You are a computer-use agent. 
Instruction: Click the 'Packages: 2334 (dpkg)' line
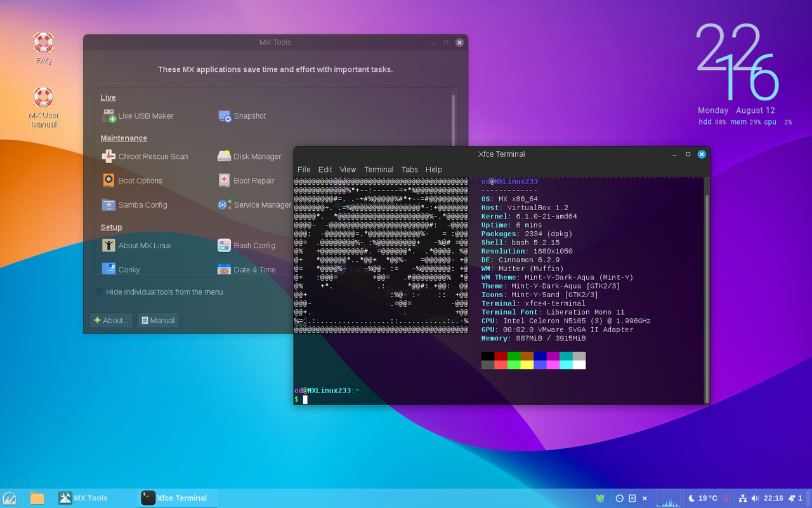coord(527,234)
